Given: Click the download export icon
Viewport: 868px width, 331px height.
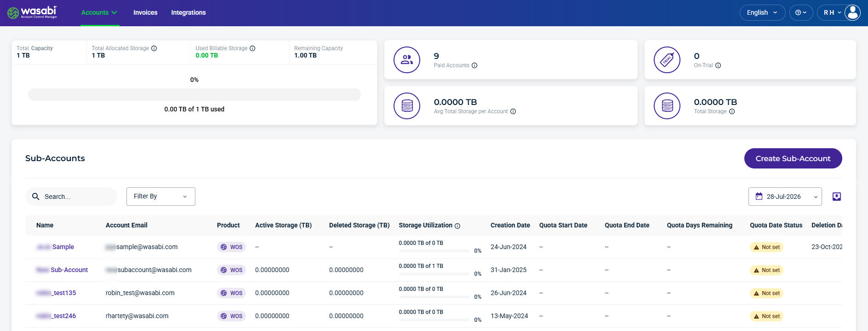Looking at the screenshot, I should tap(837, 197).
